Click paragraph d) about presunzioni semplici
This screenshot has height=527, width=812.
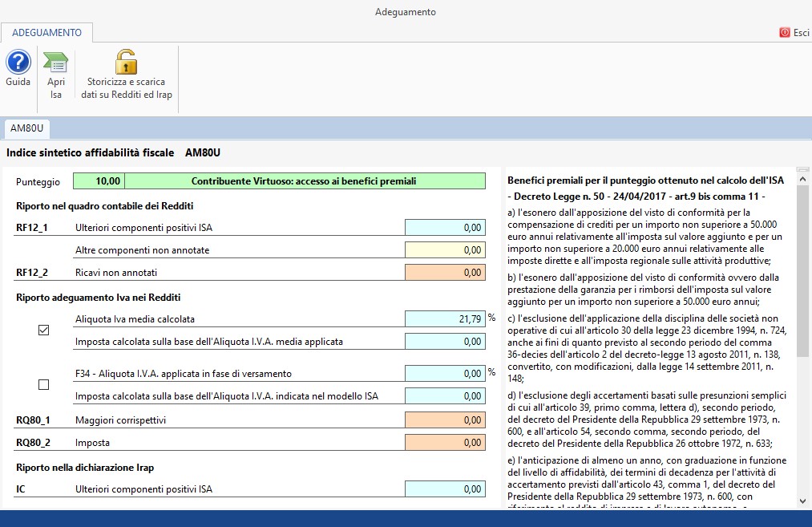click(x=647, y=420)
